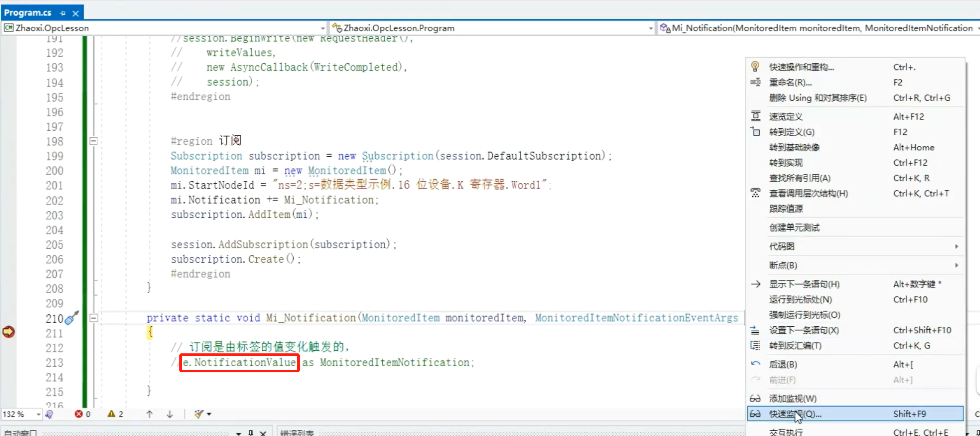Click the warnings indicator showing 2
Screen dimensions: 980x436
point(115,414)
